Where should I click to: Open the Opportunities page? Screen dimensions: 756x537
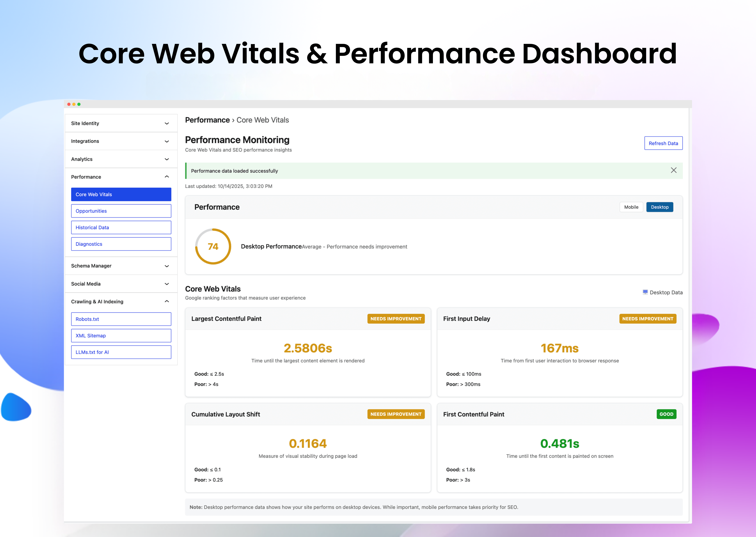click(x=121, y=211)
